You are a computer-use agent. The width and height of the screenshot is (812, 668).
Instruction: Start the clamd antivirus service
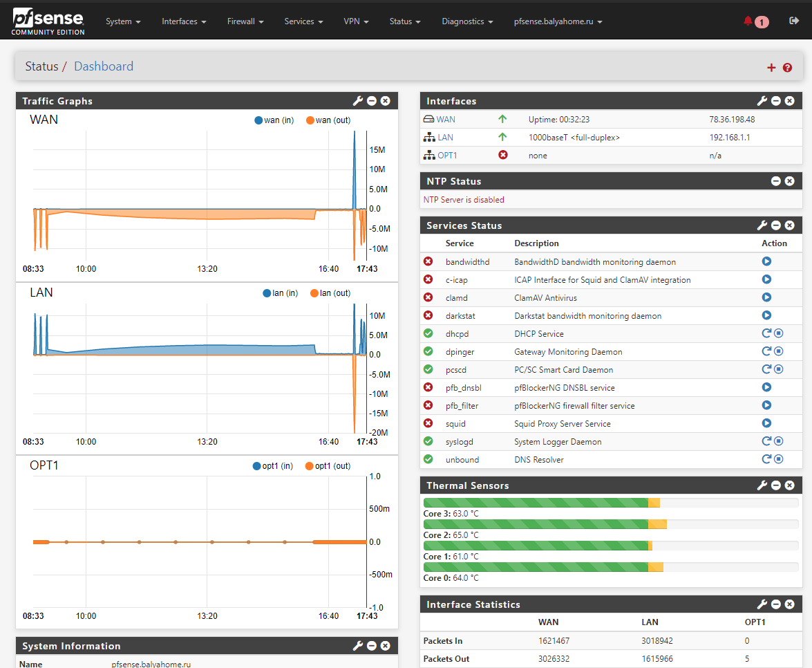coord(766,297)
